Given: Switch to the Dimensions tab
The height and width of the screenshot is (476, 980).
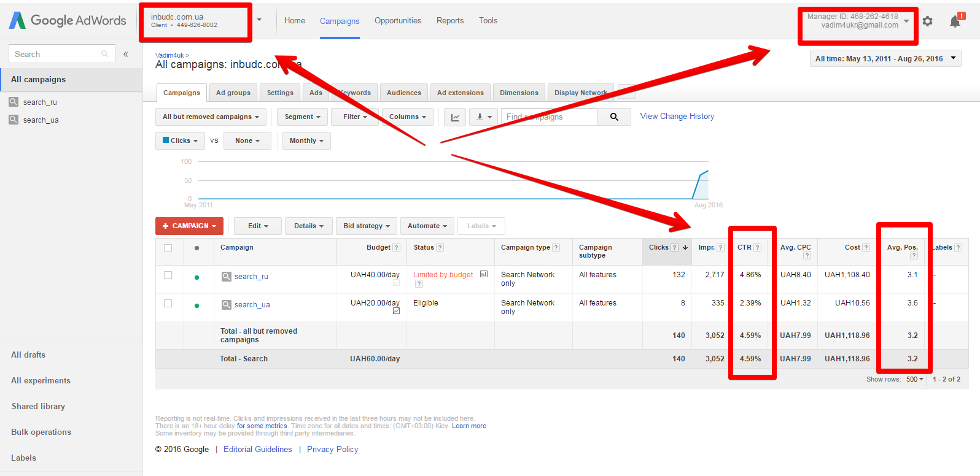Looking at the screenshot, I should [x=519, y=93].
